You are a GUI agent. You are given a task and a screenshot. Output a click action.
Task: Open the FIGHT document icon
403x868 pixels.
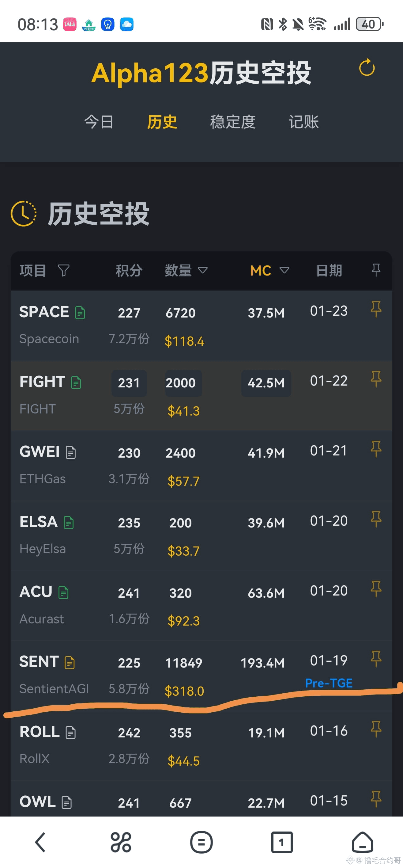tap(76, 383)
